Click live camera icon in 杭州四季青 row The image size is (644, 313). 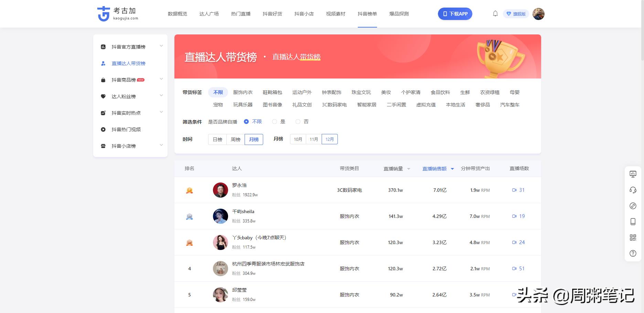(x=514, y=269)
